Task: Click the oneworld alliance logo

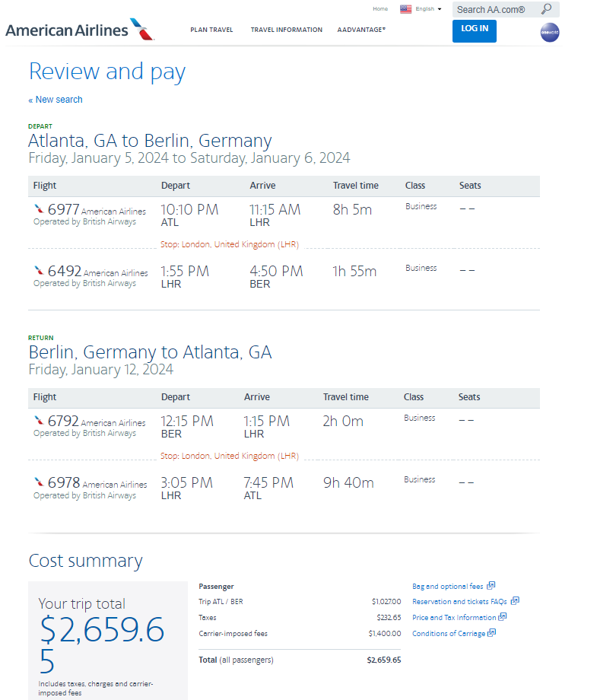Action: [550, 32]
